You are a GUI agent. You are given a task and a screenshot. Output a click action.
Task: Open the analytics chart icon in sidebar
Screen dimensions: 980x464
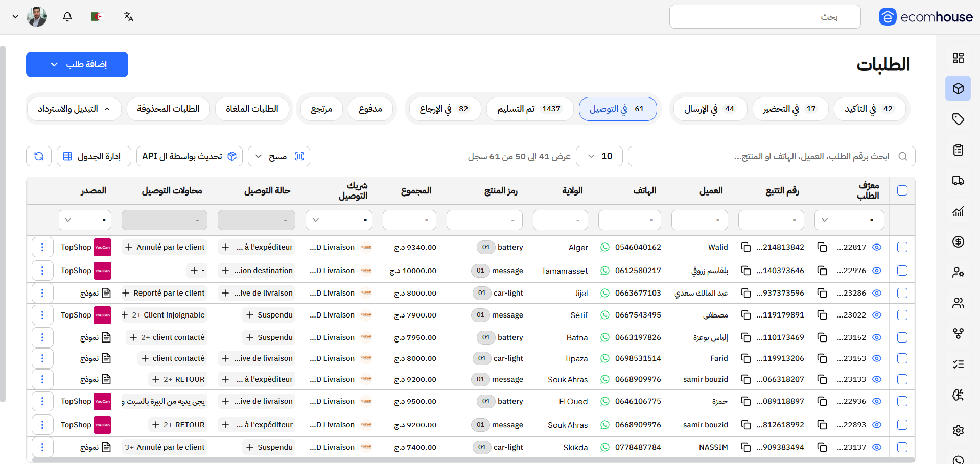[958, 211]
